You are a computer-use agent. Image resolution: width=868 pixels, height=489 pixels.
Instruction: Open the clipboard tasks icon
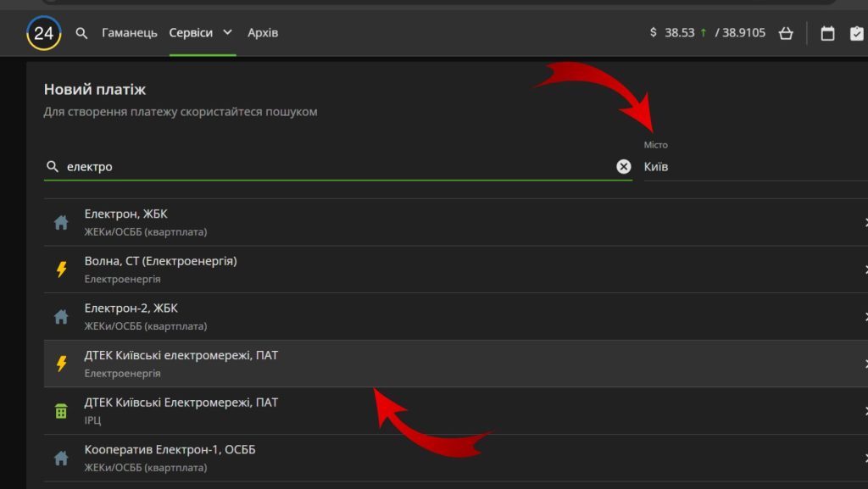[x=856, y=33]
